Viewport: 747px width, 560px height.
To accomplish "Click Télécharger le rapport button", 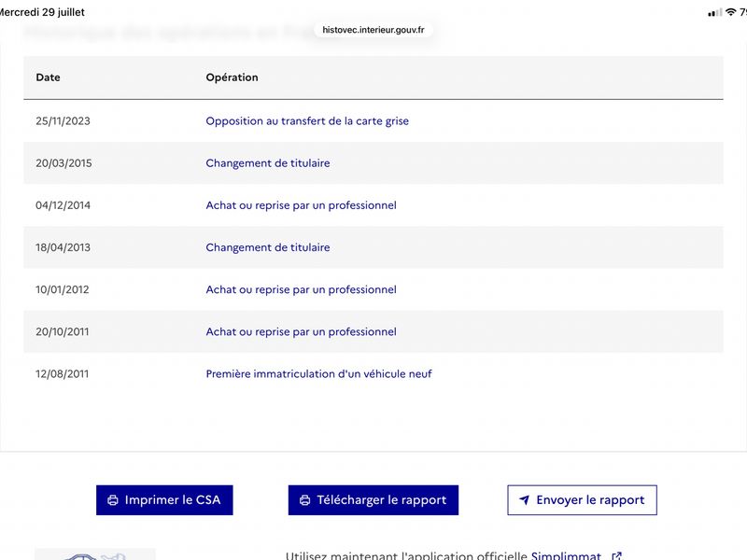I will point(373,500).
